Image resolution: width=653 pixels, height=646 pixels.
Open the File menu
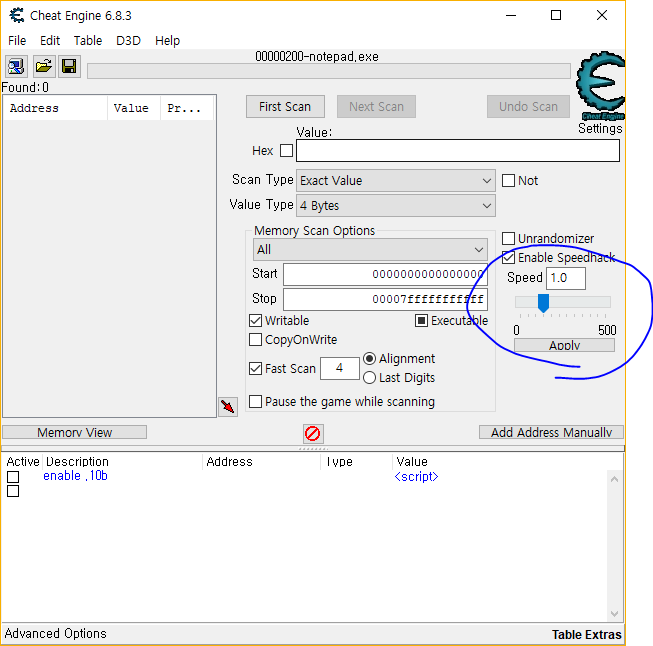coord(17,40)
